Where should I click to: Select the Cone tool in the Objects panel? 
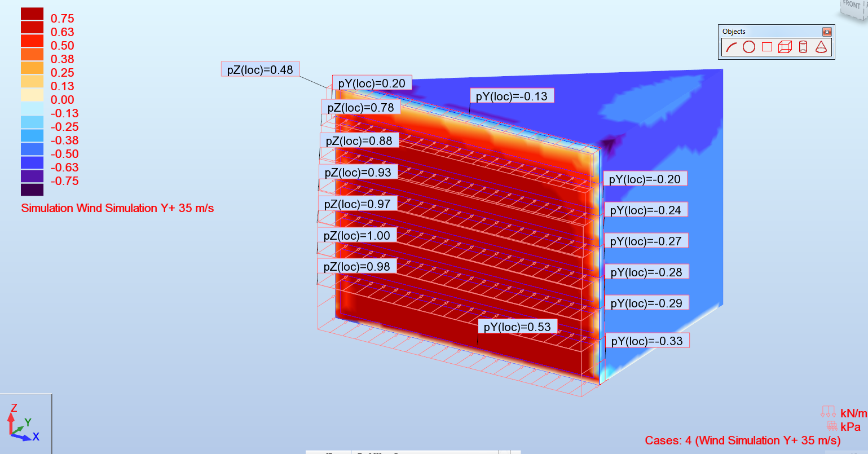821,46
